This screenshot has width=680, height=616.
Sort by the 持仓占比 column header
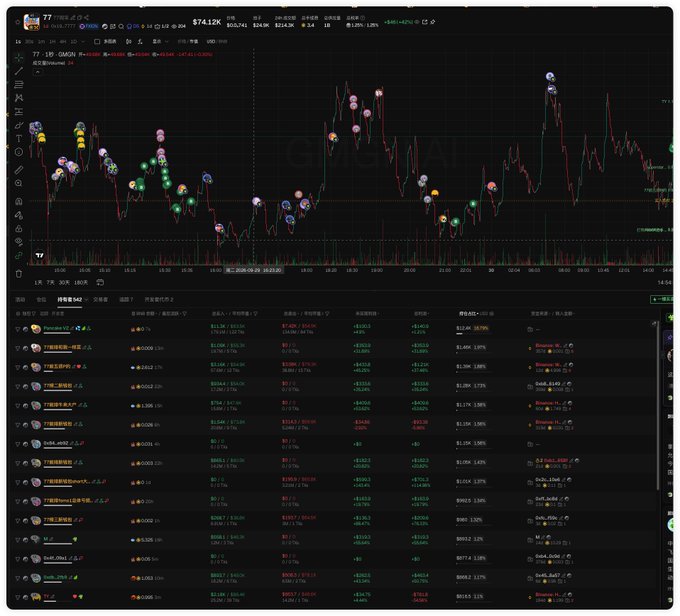pos(469,314)
